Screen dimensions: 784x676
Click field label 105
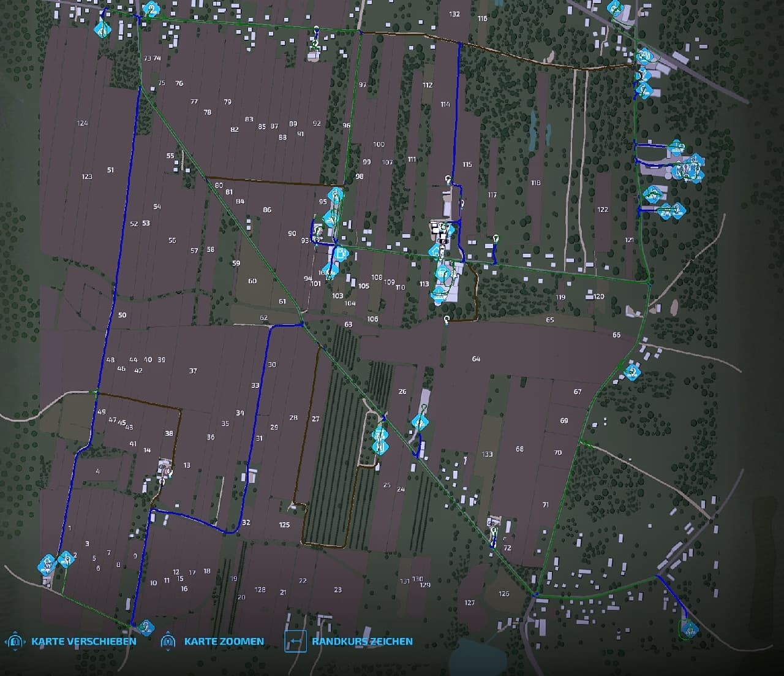(364, 286)
